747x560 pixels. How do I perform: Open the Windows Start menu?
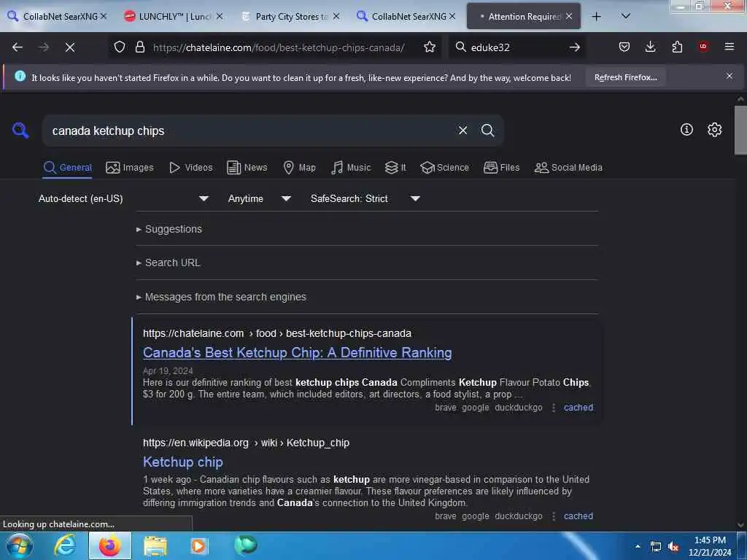click(19, 545)
